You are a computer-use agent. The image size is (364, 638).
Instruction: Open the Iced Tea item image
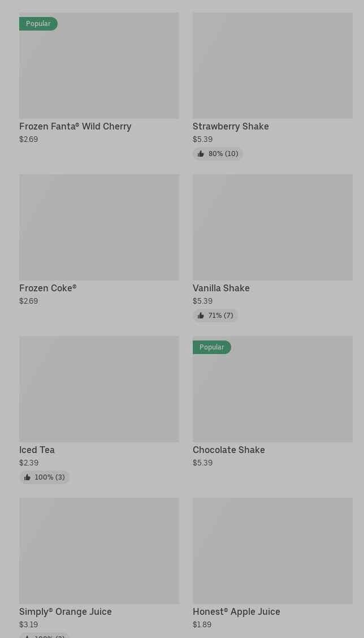point(99,389)
